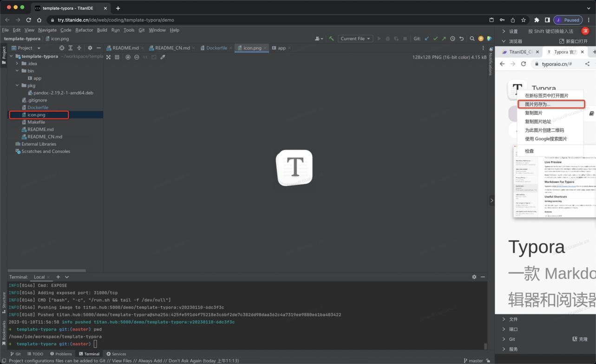The image size is (596, 364).
Task: Click 图片另存为 in context menu
Action: 537,104
